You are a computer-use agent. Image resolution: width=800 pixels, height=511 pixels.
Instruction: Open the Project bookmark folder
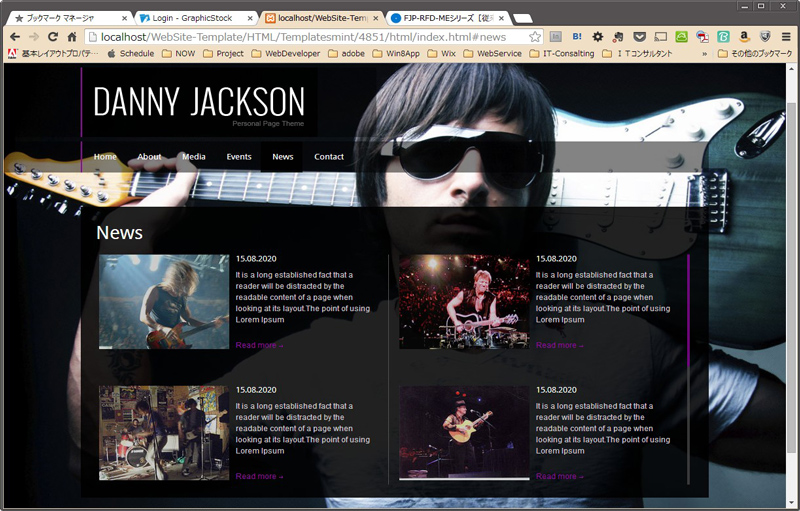(223, 53)
